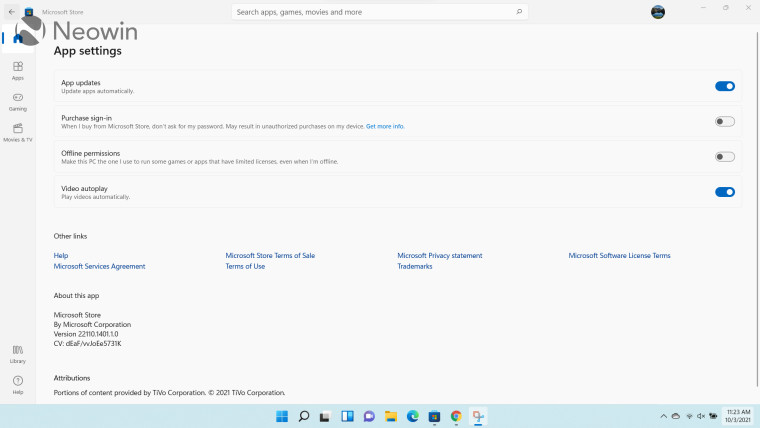Show hidden system tray icons
The height and width of the screenshot is (428, 760).
tap(664, 416)
